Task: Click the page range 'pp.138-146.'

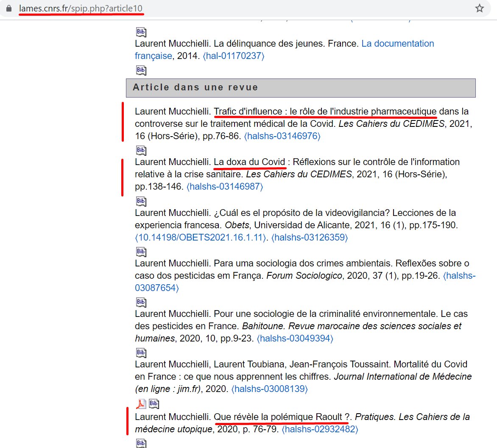Action: (x=159, y=186)
